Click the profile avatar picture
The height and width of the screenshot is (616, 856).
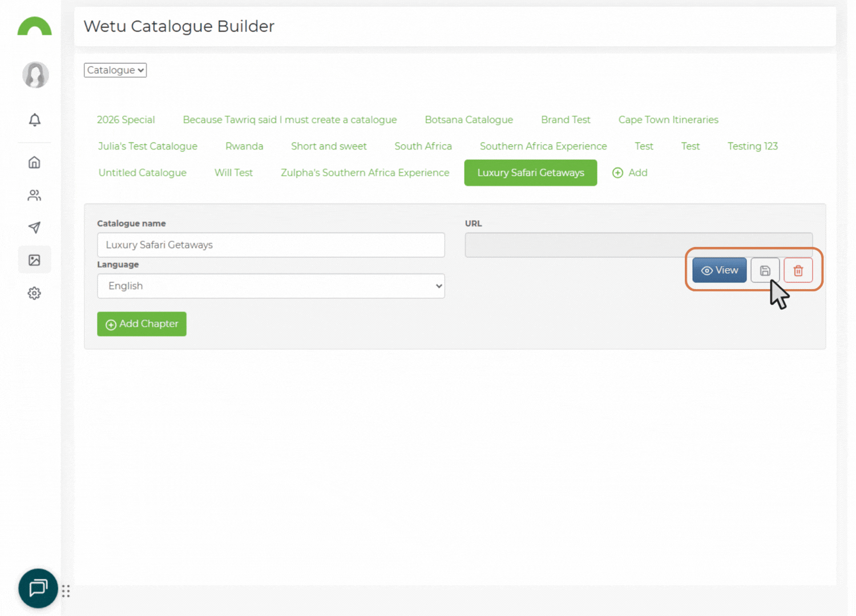tap(34, 75)
